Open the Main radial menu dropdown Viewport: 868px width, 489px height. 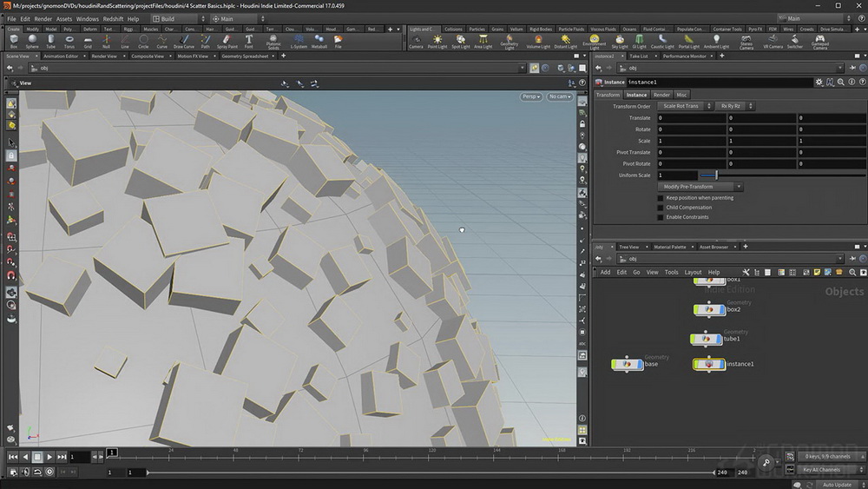click(x=238, y=19)
